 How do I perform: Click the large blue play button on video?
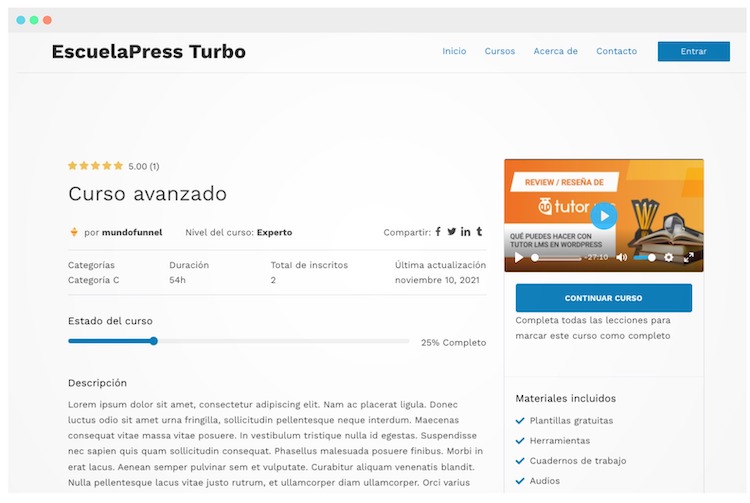tap(603, 215)
